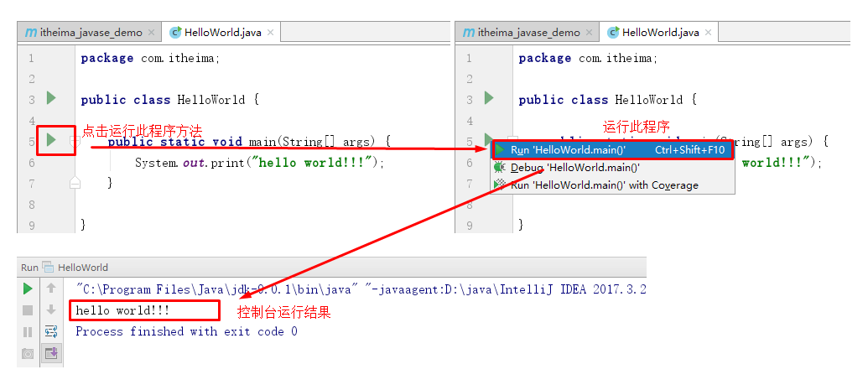The image size is (868, 385).
Task: Choose Debug 'HelloWorld.main()' menu entry
Action: [x=612, y=167]
